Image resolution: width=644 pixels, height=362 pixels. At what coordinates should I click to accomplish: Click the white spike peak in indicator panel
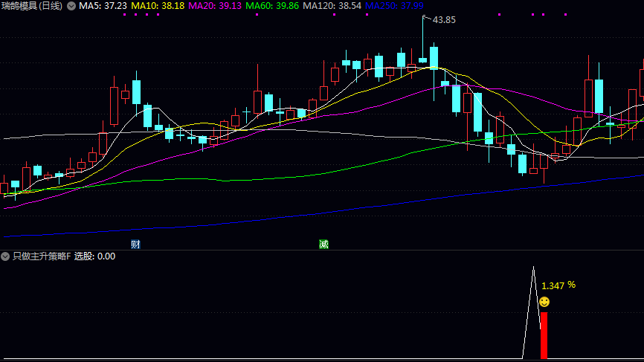click(x=533, y=268)
